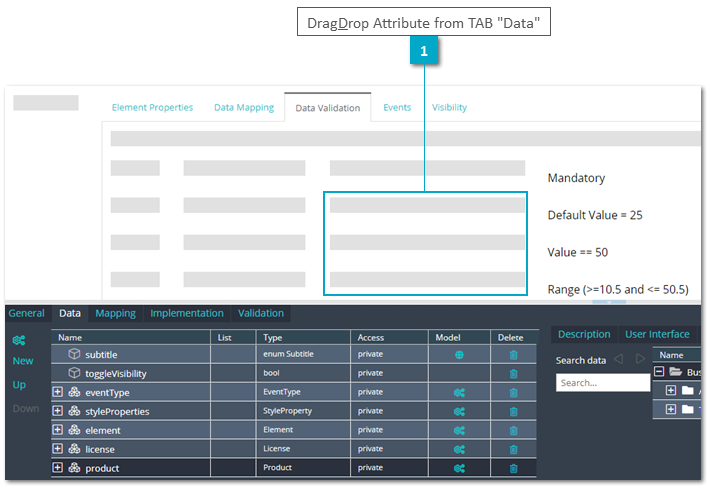Image resolution: width=710 pixels, height=489 pixels.
Task: Move selected attribute Up
Action: (19, 385)
